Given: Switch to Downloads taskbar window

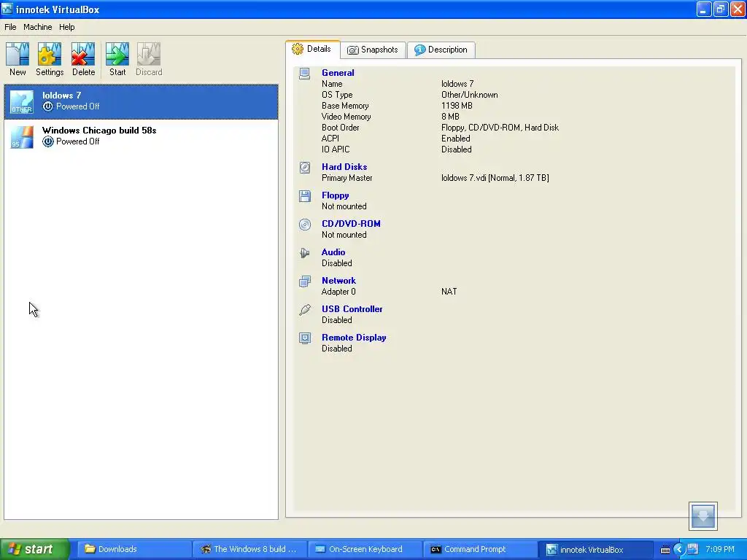Looking at the screenshot, I should (134, 549).
